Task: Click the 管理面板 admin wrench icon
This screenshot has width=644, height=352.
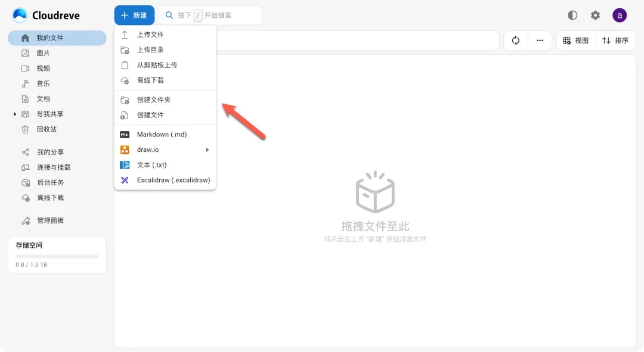Action: (26, 221)
